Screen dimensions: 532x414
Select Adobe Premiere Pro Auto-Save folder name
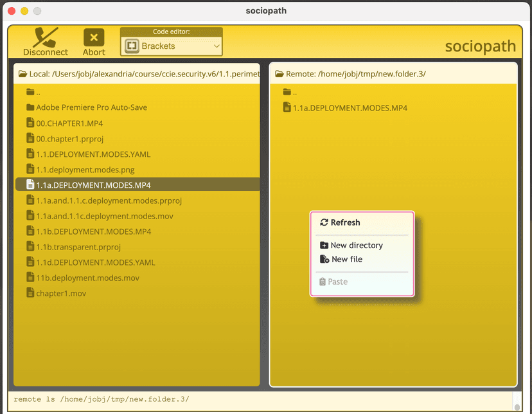(x=92, y=107)
